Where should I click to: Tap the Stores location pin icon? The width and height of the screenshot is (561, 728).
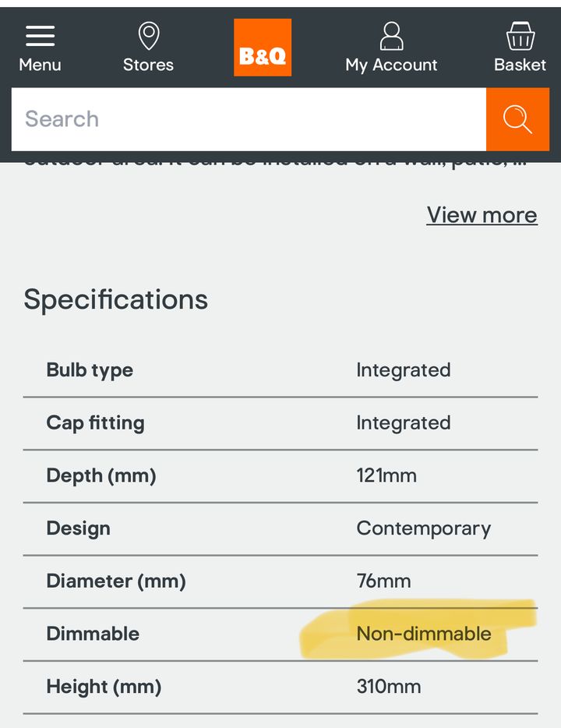(149, 36)
